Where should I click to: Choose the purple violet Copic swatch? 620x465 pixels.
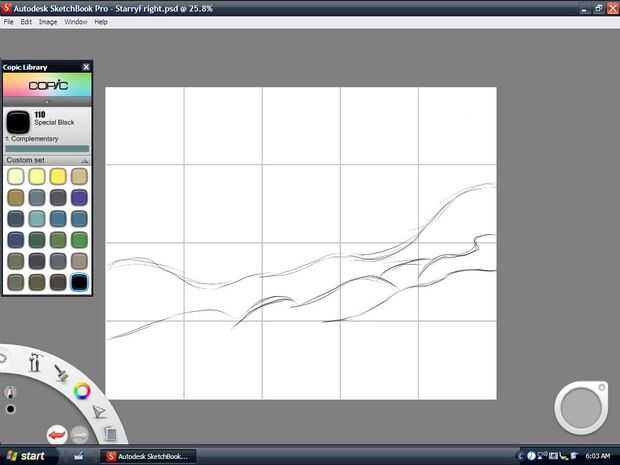pyautogui.click(x=79, y=197)
